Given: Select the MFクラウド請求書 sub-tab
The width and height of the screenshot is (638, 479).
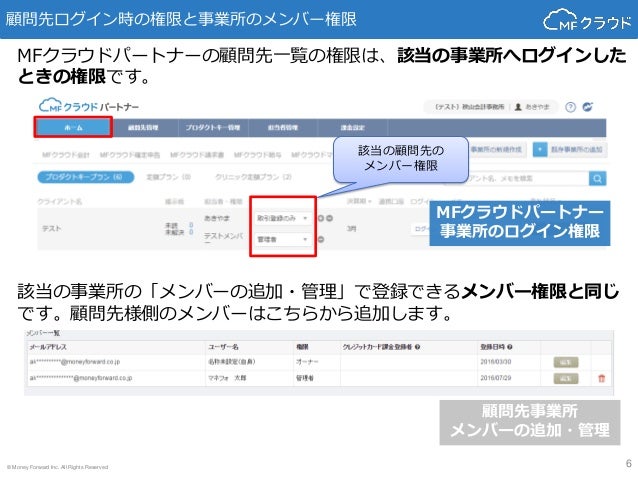Looking at the screenshot, I should pos(197,155).
